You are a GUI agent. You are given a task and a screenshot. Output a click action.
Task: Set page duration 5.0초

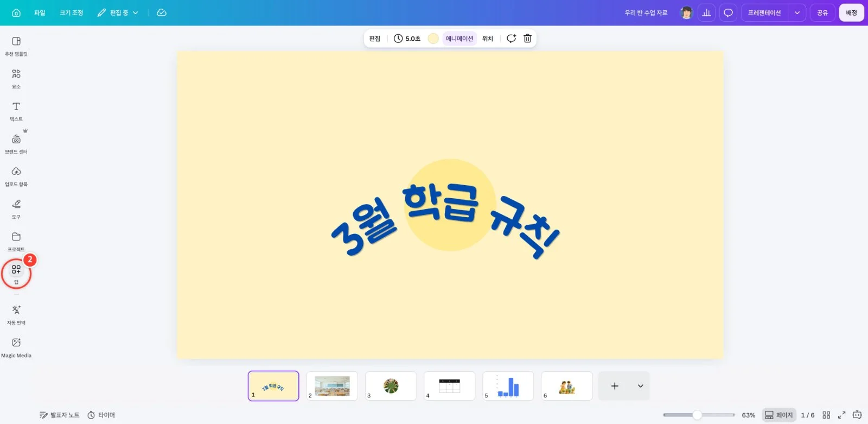[x=407, y=39]
